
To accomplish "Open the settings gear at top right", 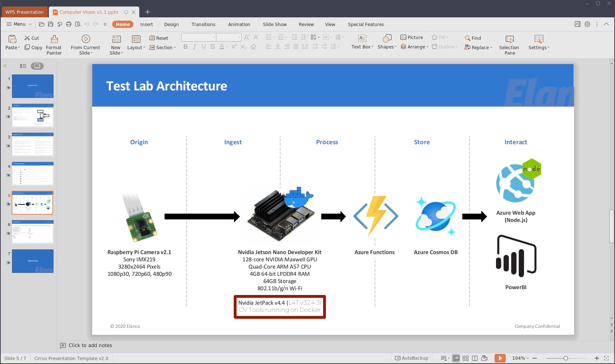I will pyautogui.click(x=588, y=24).
